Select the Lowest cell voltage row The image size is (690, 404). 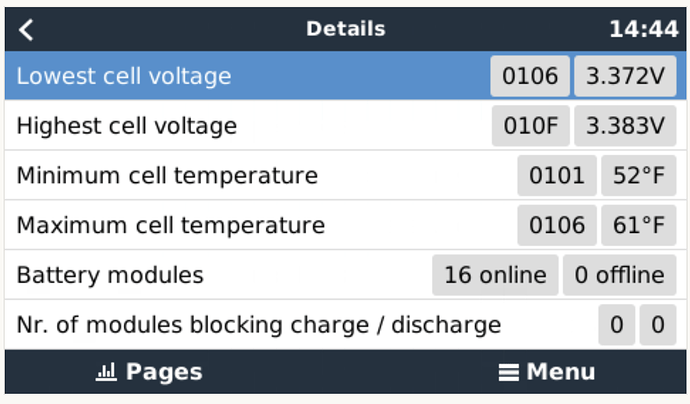pos(124,76)
